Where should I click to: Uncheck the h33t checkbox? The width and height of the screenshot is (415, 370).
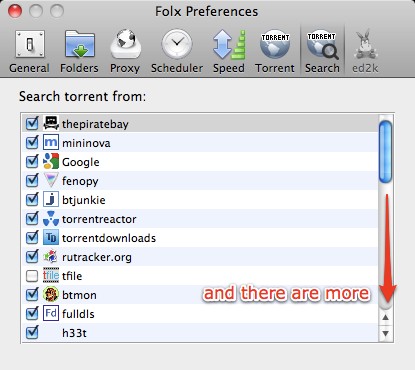[x=32, y=333]
